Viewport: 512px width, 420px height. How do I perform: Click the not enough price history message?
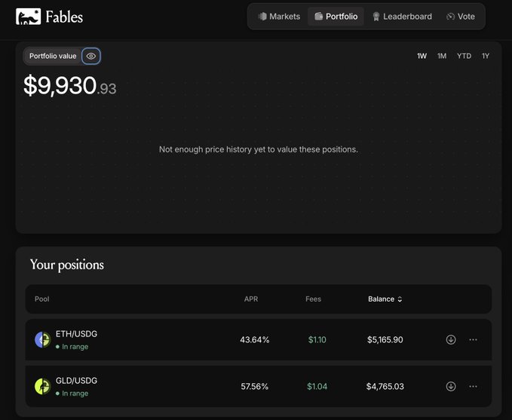259,149
